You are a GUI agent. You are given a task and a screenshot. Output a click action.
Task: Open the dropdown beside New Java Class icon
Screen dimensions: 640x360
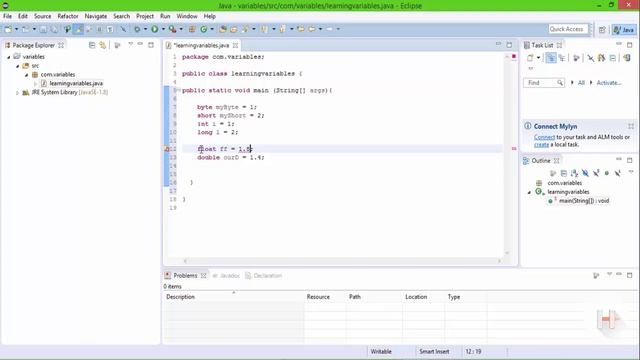click(212, 29)
